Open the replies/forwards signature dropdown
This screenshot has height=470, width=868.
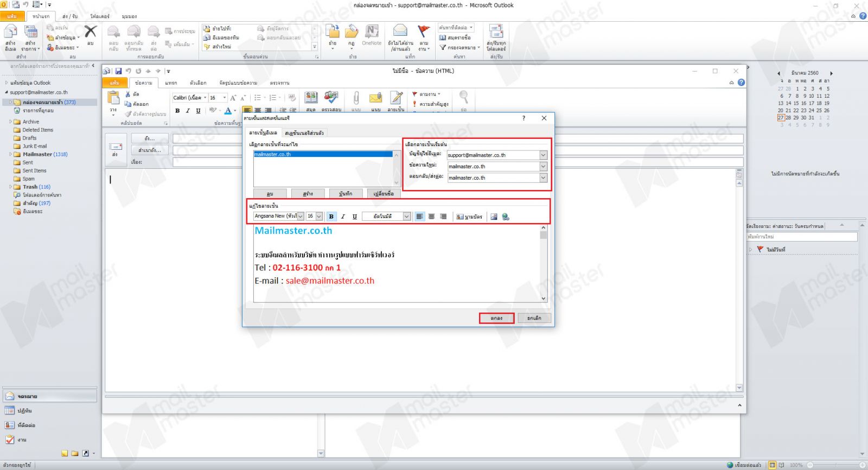click(x=544, y=178)
